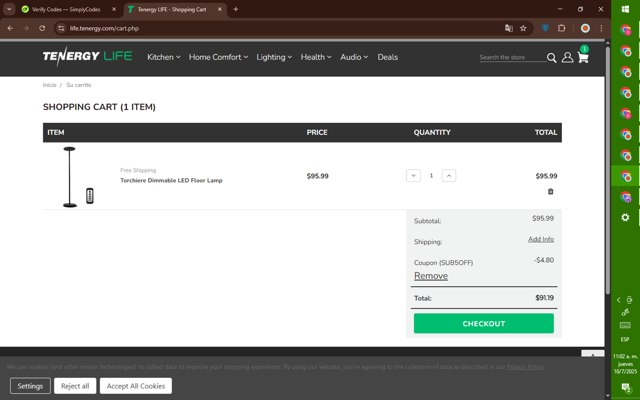Screen dimensions: 640x400
Task: Open the shopping cart icon in header
Action: [583, 58]
